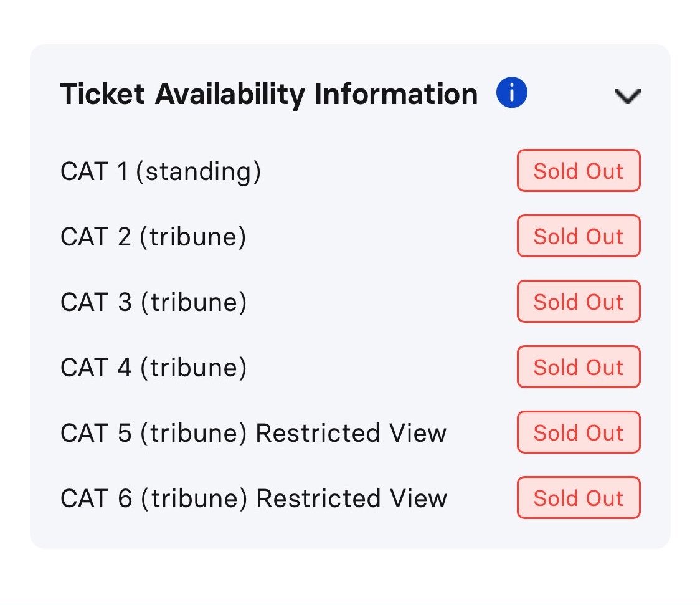The image size is (700, 605).
Task: Select the CAT 3 (tribune) label
Action: tap(154, 302)
